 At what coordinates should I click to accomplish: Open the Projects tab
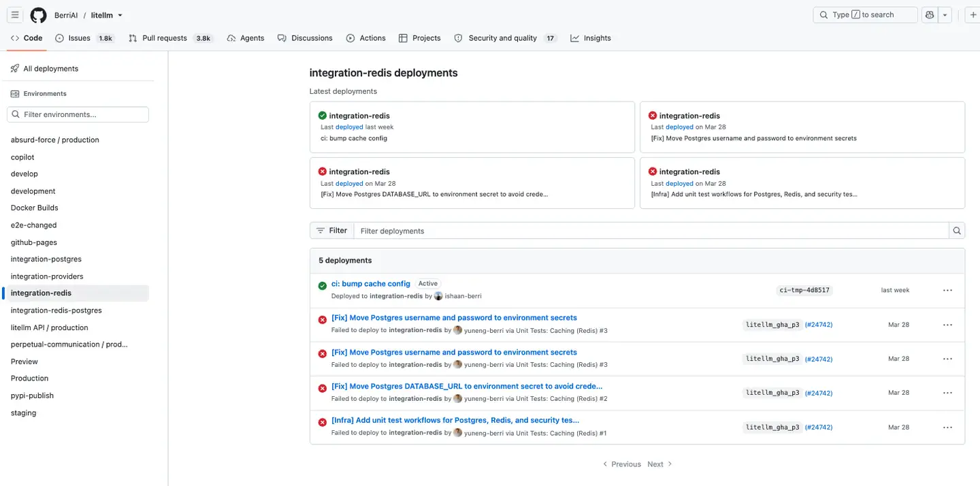[420, 38]
